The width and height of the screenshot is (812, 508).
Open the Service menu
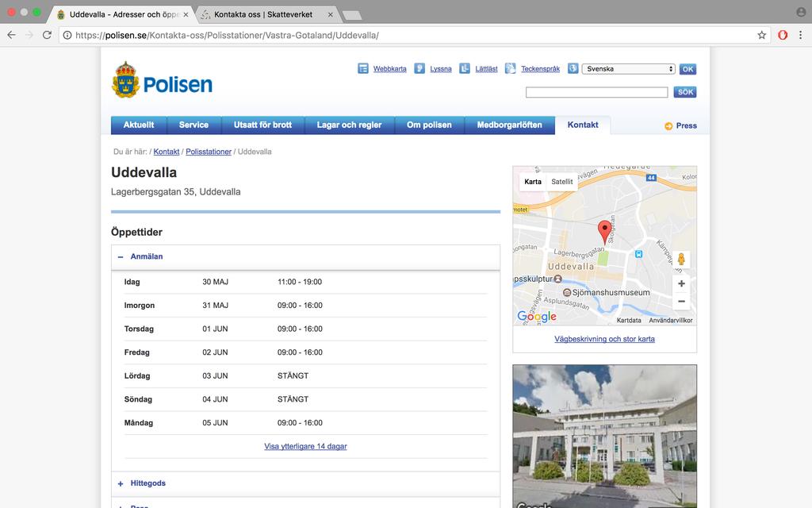tap(193, 125)
